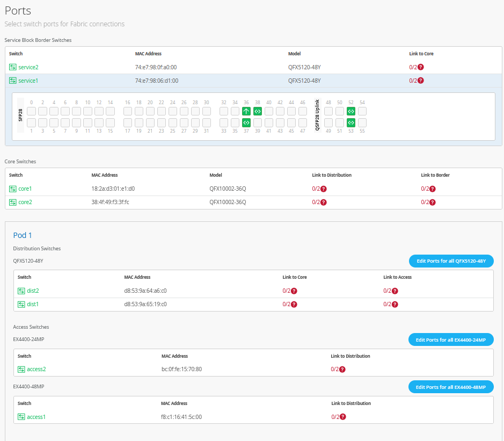Click Edit Ports for all EX4400-24MP

click(451, 340)
